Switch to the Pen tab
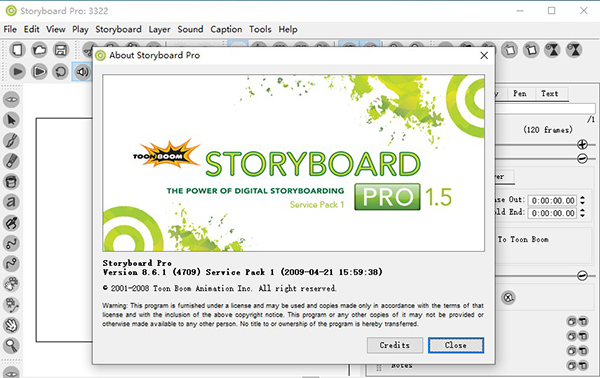The height and width of the screenshot is (378, 600). 520,94
